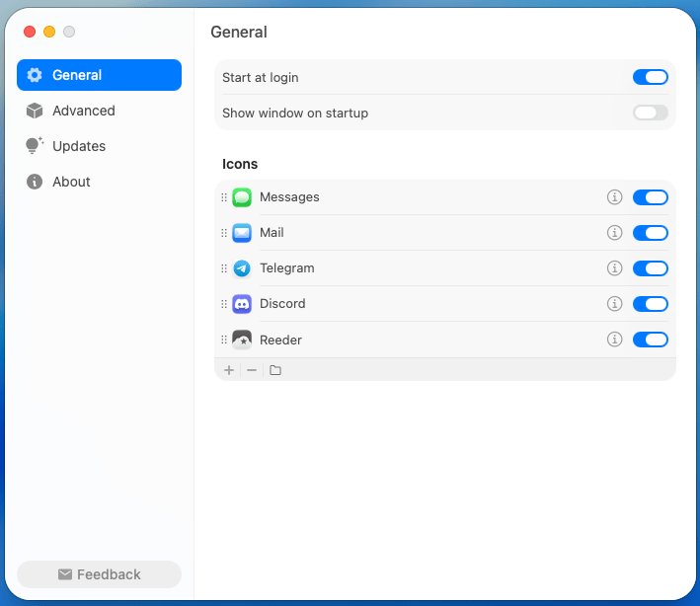Disable the Reeder toggle switch
Viewport: 700px width, 606px height.
point(650,340)
